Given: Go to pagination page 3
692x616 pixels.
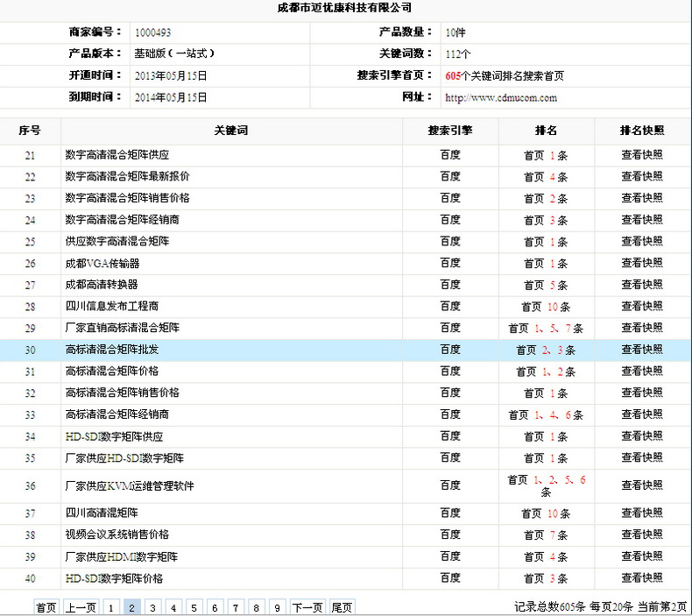Looking at the screenshot, I should 152,607.
